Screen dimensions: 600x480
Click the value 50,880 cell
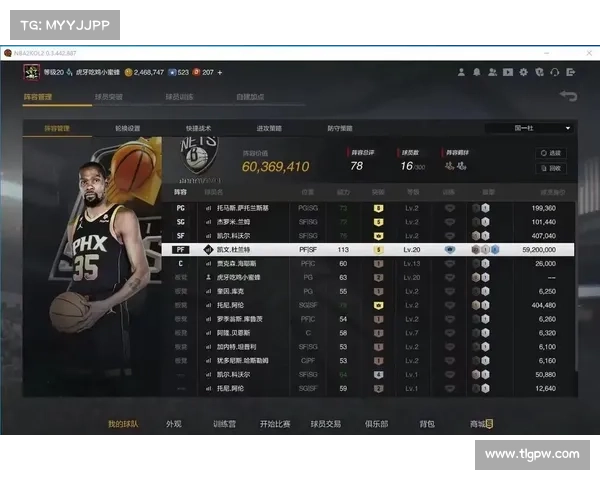click(546, 374)
